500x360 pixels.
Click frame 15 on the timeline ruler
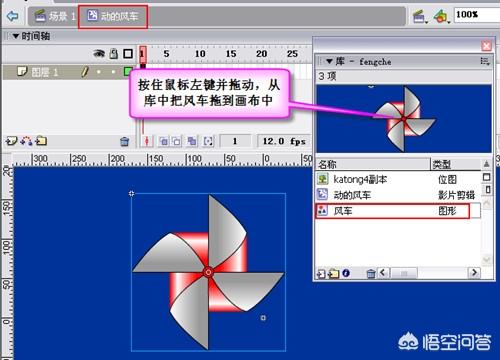(x=231, y=54)
